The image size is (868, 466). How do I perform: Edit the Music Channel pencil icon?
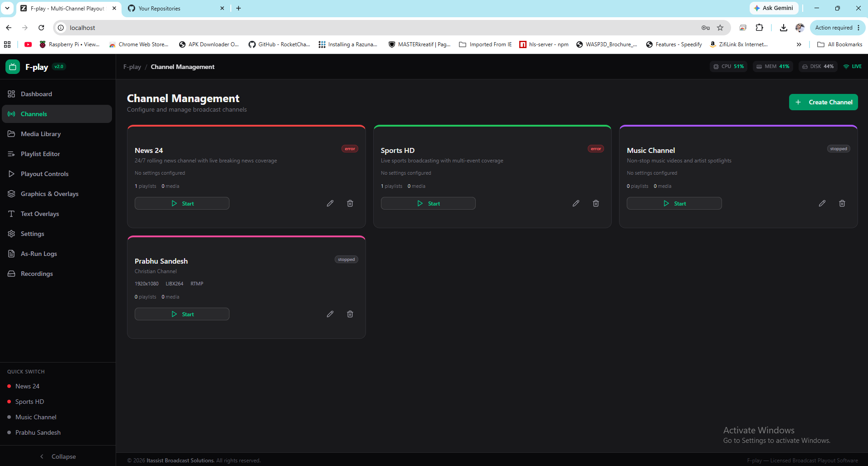point(822,203)
